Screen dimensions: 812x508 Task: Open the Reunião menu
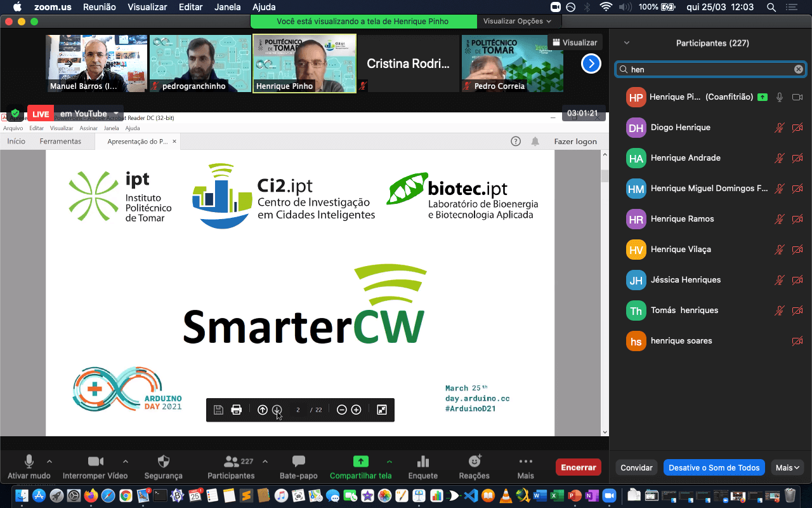(x=99, y=7)
